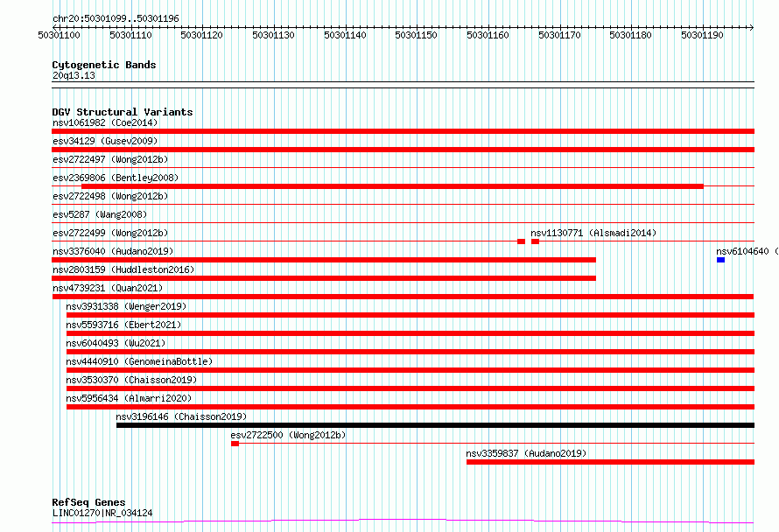Select the nsv6104640 variant label
The height and width of the screenshot is (532, 779).
pyautogui.click(x=747, y=251)
